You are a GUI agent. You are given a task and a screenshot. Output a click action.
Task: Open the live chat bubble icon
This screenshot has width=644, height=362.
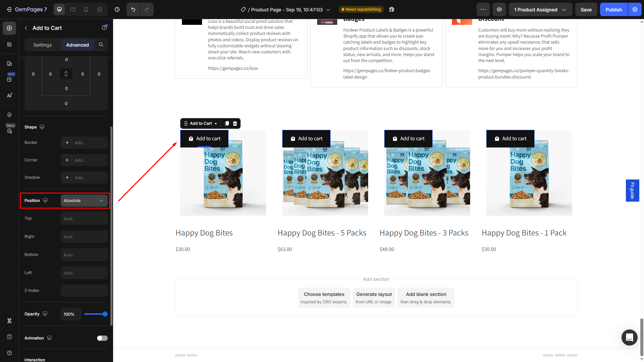[629, 337]
